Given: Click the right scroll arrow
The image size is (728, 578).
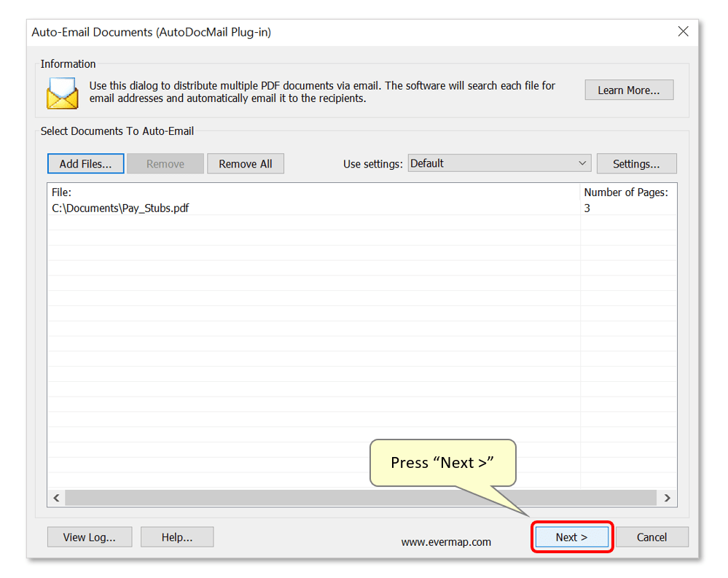Looking at the screenshot, I should [667, 498].
